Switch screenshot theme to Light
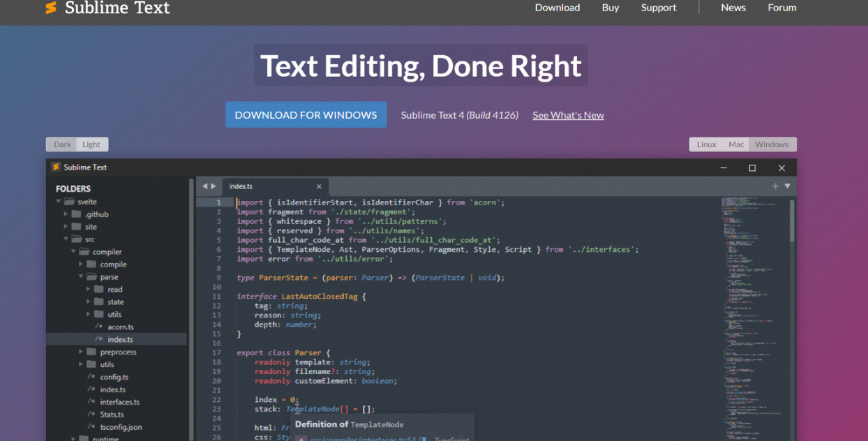Screen dimensions: 868x441 point(91,144)
